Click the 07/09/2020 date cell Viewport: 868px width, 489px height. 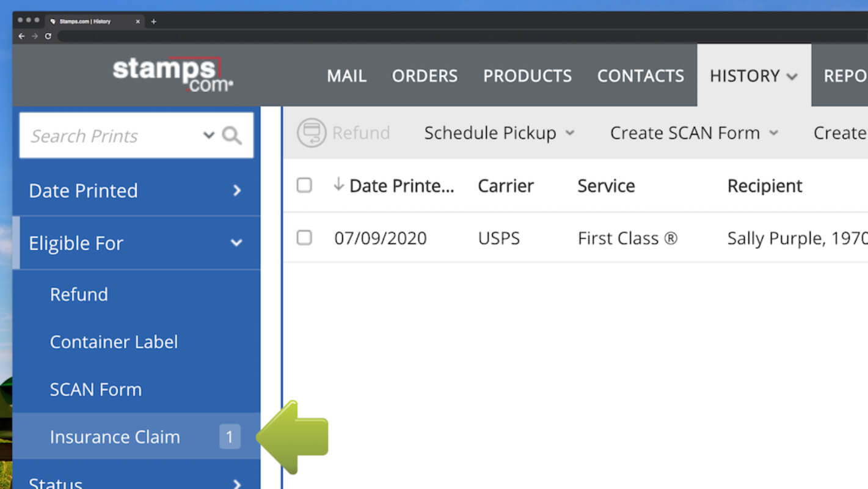point(380,238)
